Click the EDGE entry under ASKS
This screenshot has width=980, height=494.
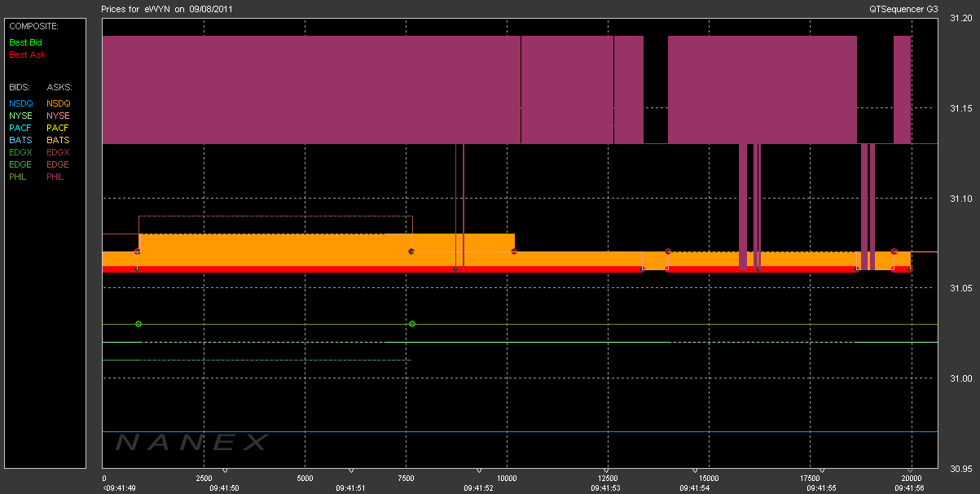tap(59, 164)
